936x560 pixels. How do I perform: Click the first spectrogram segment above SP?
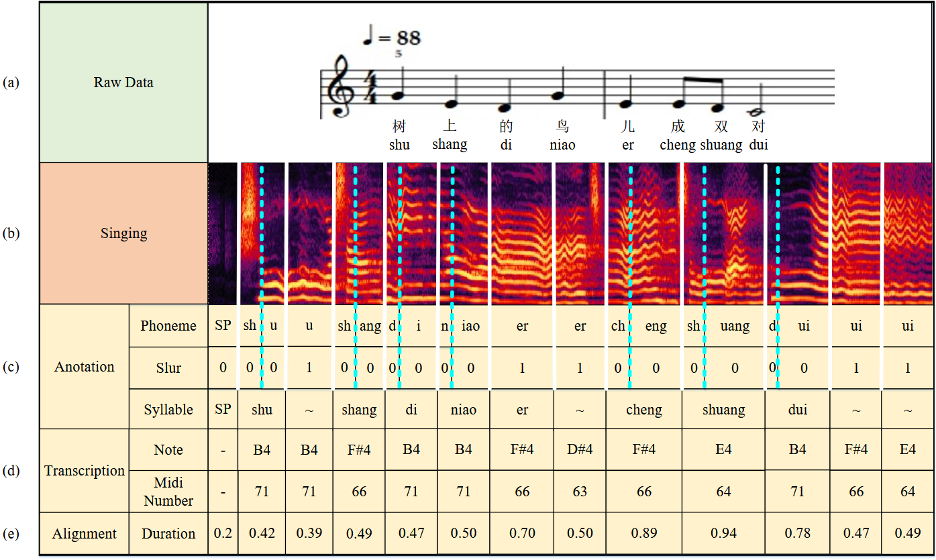222,233
